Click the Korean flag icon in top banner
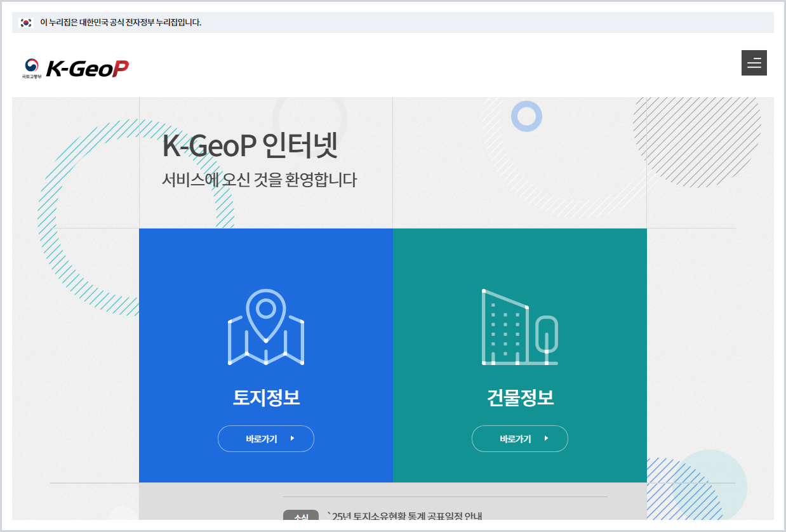Viewport: 786px width, 532px height. 26,23
